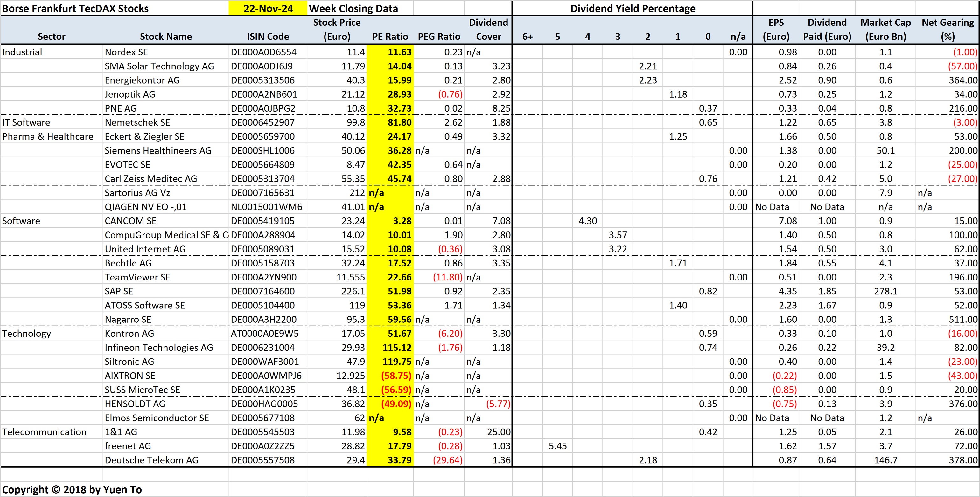Click CompuGroup Medical dividend yield 3.57
The height and width of the screenshot is (497, 980).
[618, 235]
